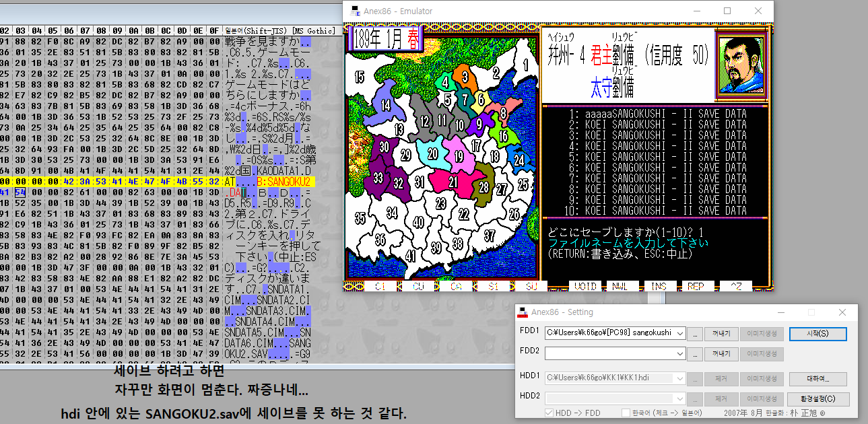
Task: Select gray province 20 on the map
Action: click(433, 154)
